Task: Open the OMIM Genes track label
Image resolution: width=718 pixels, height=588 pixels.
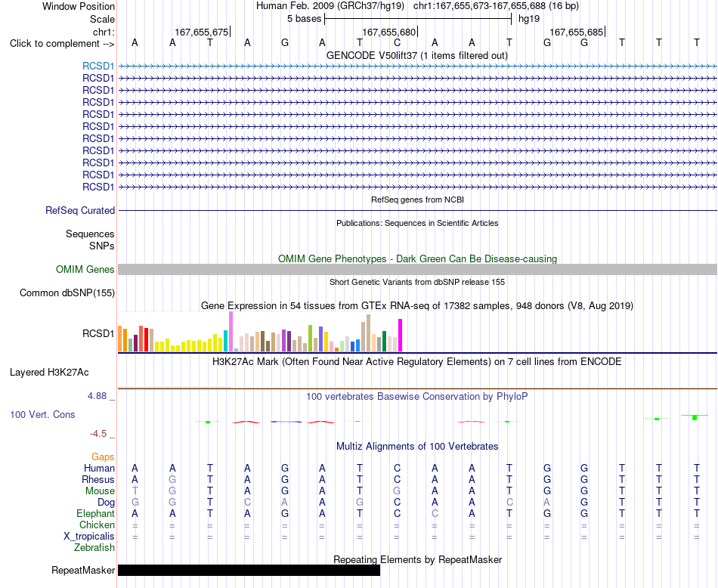Action: pos(85,269)
